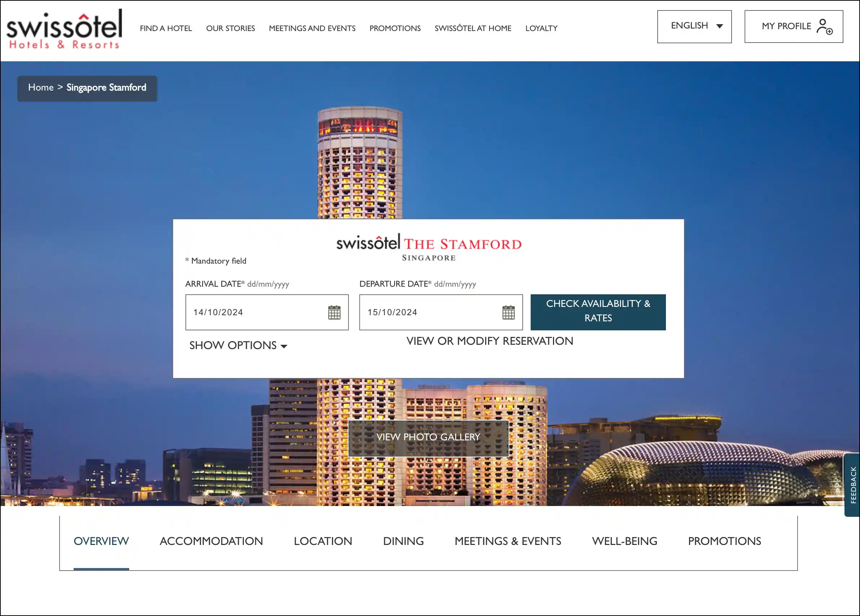Switch to the Dining tab

click(403, 541)
